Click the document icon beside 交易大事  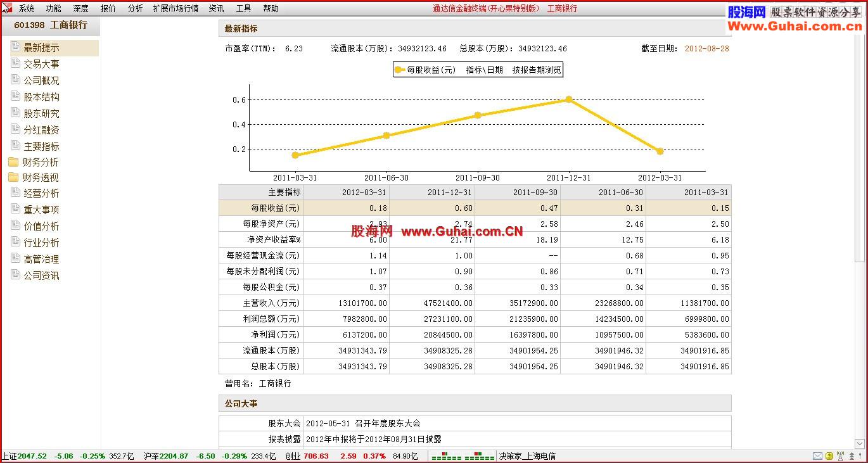point(15,63)
